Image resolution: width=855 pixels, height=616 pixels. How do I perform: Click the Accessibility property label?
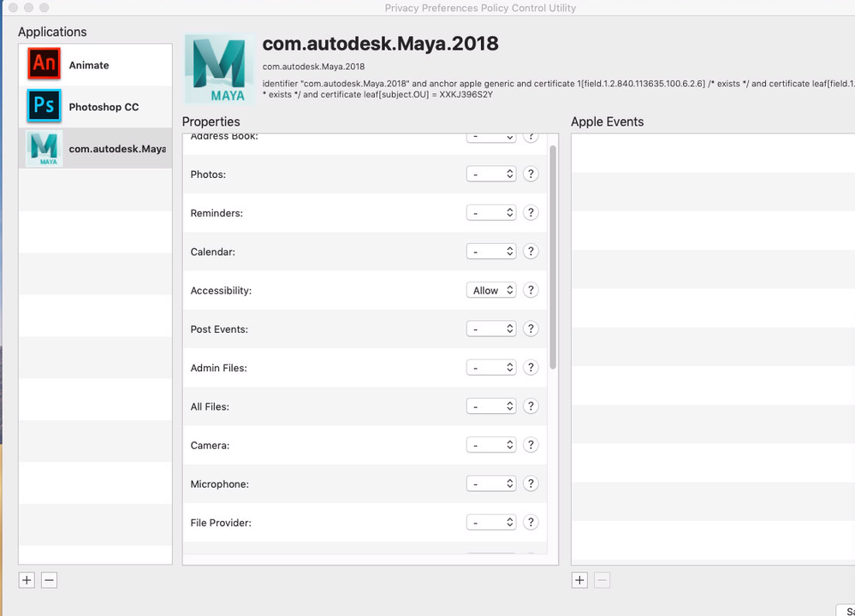click(x=221, y=291)
